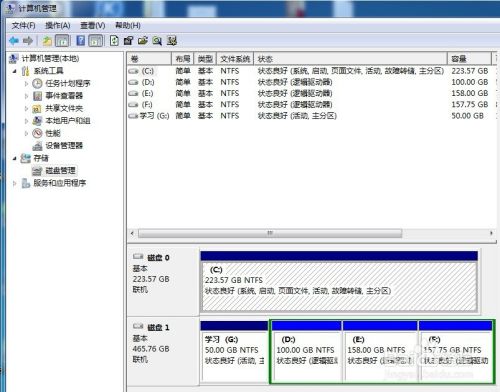The height and width of the screenshot is (392, 500).
Task: Click the magnifier search icon in the toolbar
Action: click(x=157, y=41)
